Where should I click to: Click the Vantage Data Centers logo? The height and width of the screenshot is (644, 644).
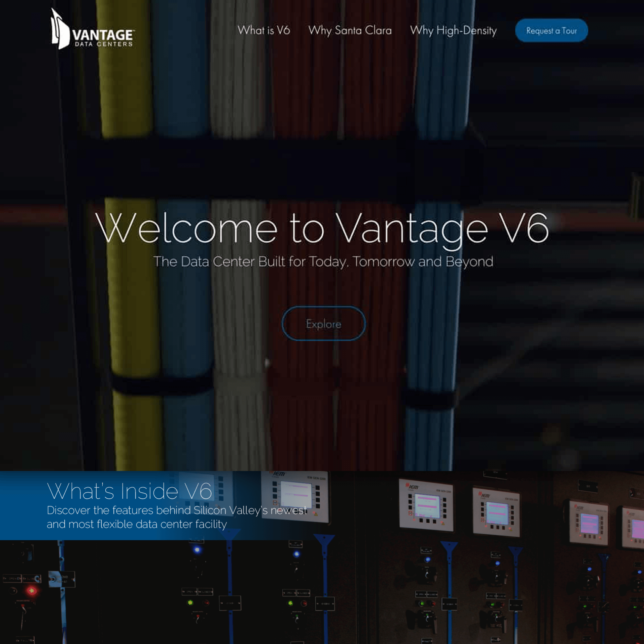pyautogui.click(x=93, y=29)
